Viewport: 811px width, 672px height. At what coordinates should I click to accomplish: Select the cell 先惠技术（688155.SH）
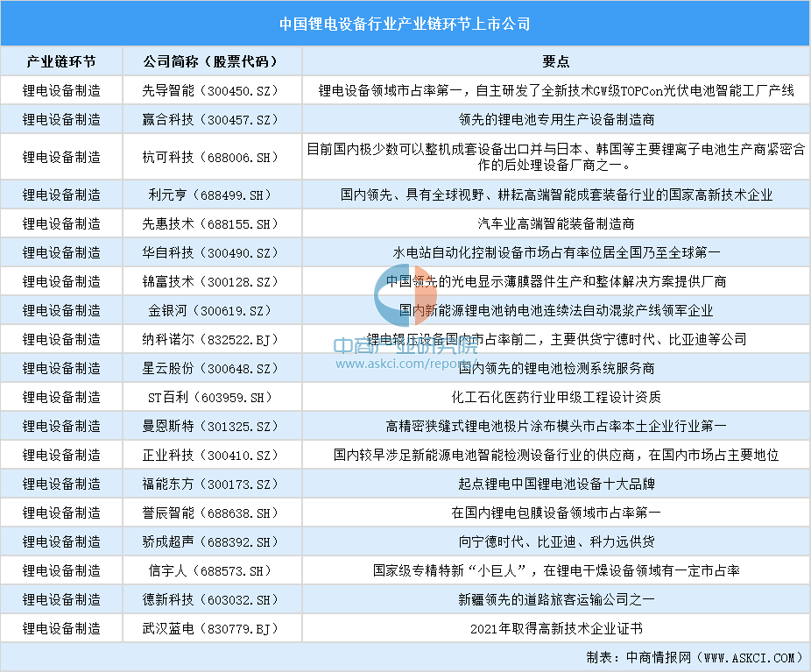212,224
